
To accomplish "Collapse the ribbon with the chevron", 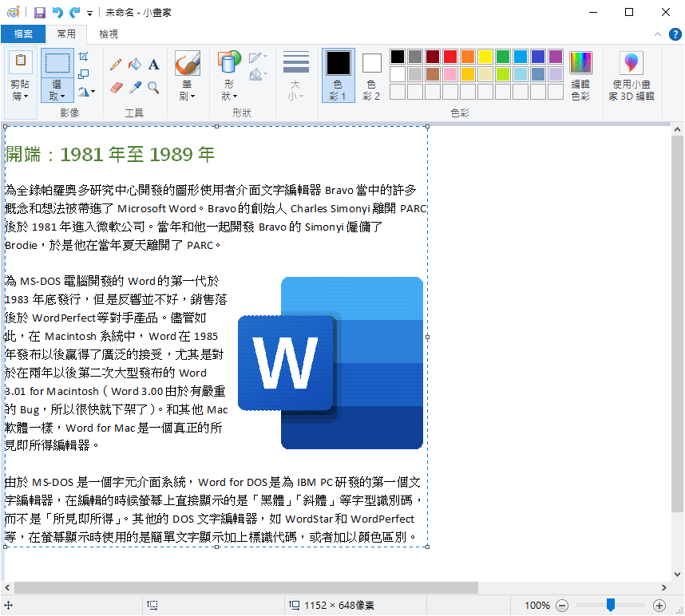I will tap(658, 34).
